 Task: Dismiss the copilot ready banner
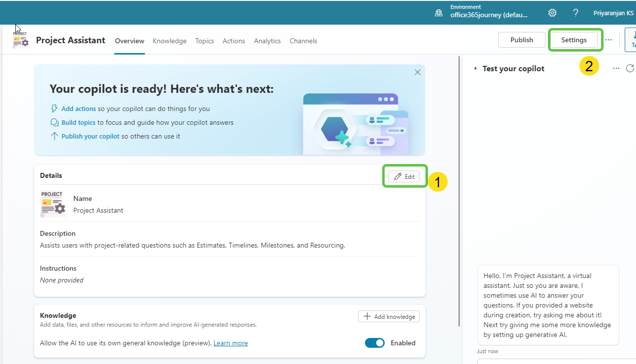tap(417, 72)
